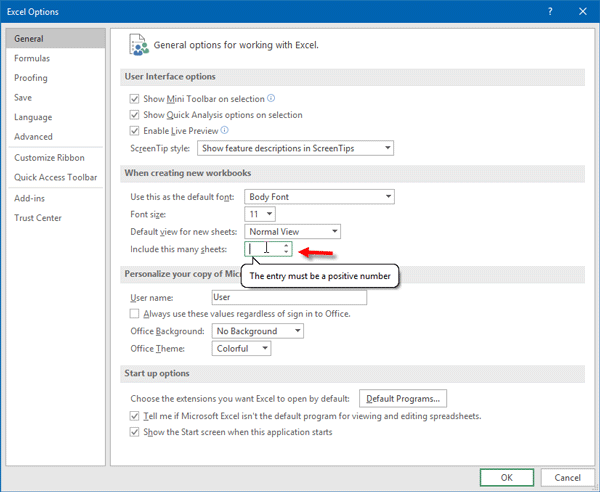Toggle Show Quick Analysis options checkbox
The image size is (600, 492).
coord(134,115)
